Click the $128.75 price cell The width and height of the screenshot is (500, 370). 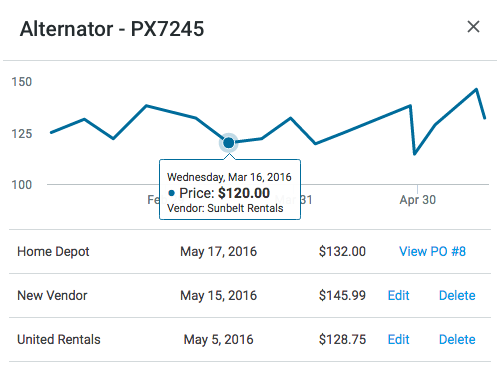342,340
